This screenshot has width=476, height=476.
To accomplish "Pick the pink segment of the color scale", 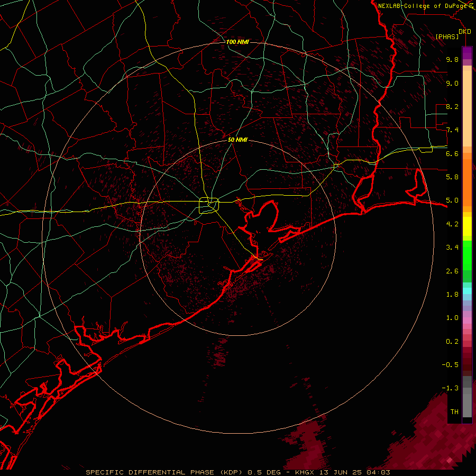I will pos(467,321).
